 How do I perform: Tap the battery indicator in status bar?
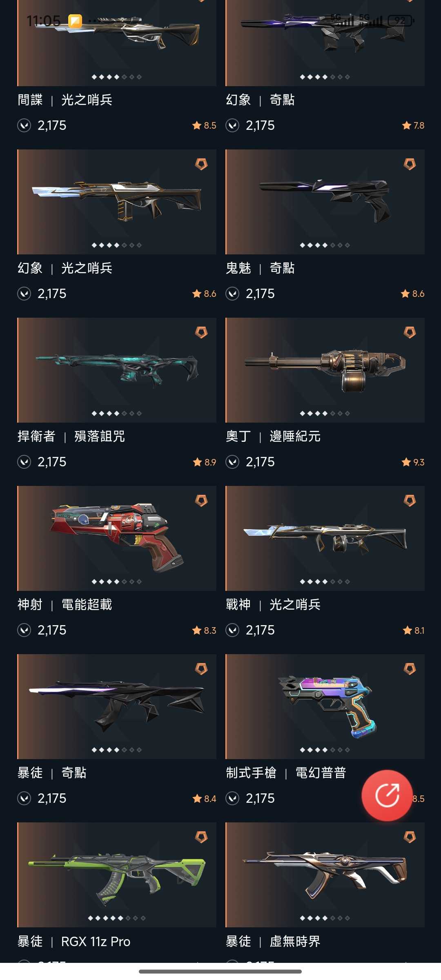pyautogui.click(x=401, y=20)
